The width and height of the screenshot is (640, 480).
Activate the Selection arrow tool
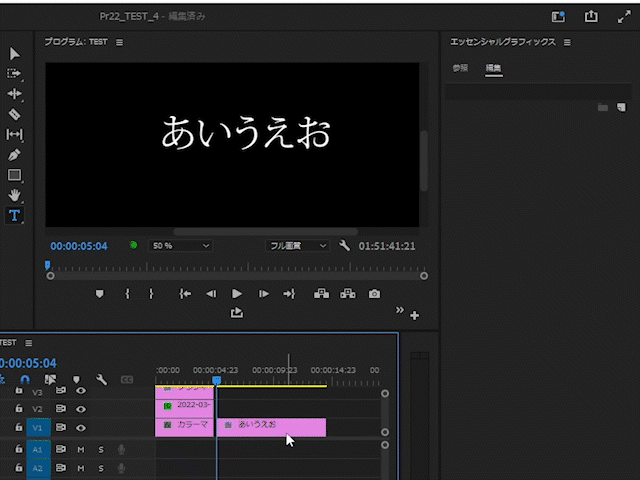point(15,53)
